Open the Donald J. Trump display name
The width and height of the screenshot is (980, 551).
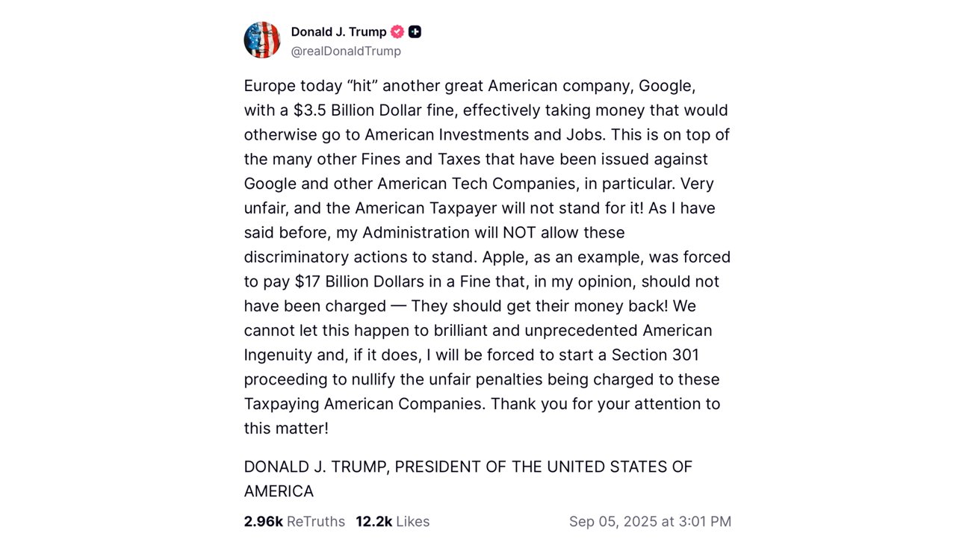pos(338,31)
